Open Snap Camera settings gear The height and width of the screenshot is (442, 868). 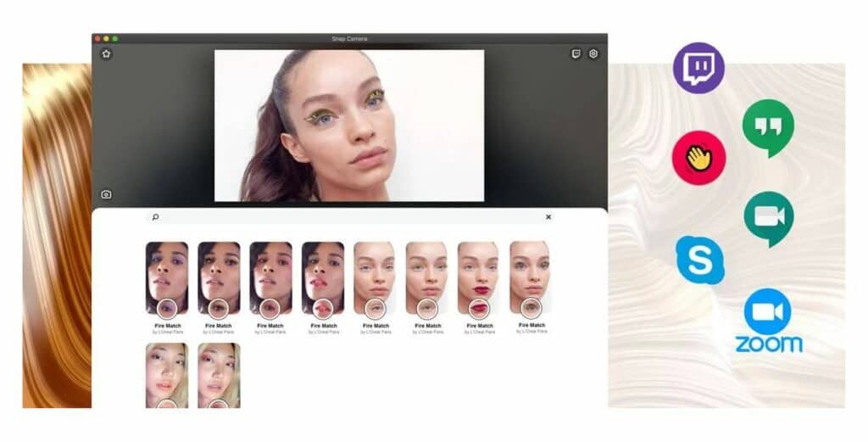pos(593,53)
